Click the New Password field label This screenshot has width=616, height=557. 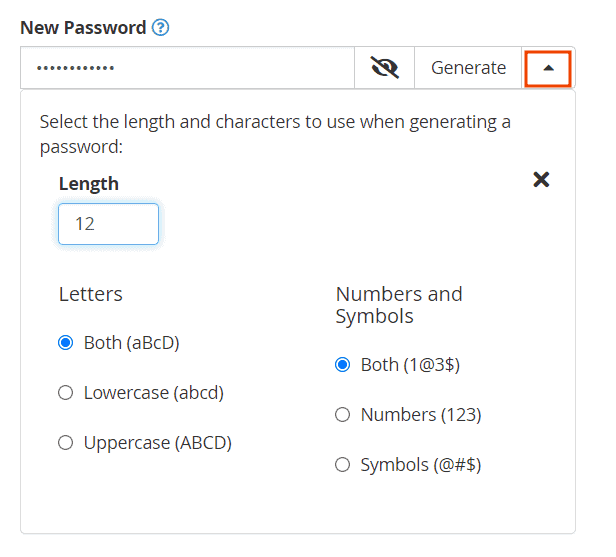[83, 28]
